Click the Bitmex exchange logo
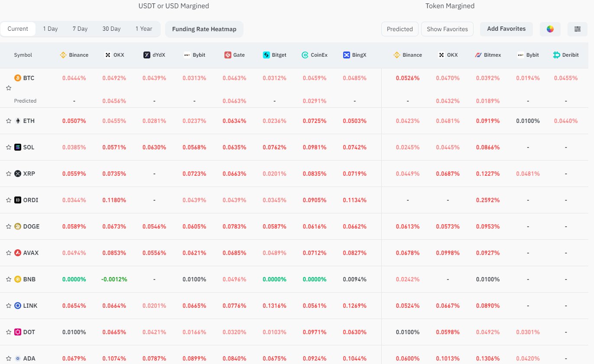Viewport: 594px width, 364px height. (x=478, y=55)
